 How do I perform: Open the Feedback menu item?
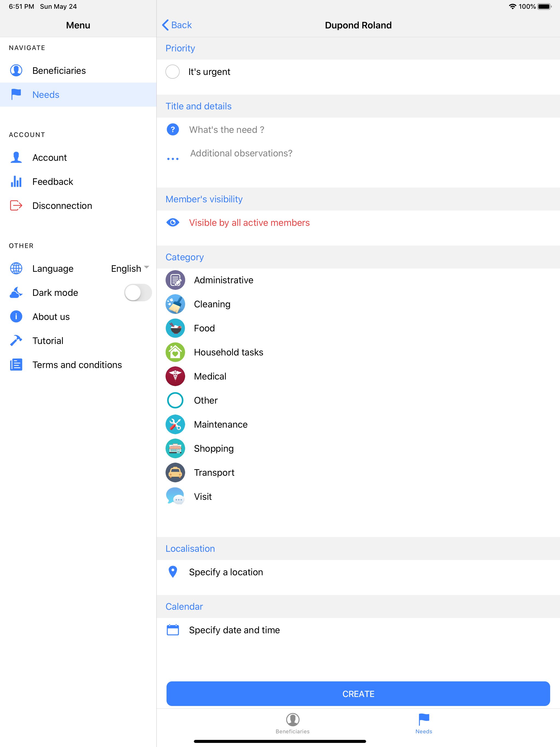coord(78,181)
